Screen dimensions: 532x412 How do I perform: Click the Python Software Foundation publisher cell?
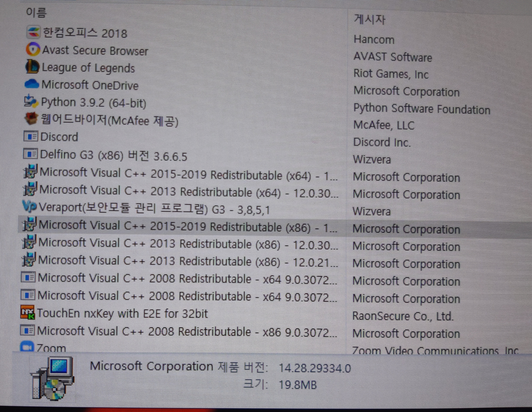pos(422,109)
